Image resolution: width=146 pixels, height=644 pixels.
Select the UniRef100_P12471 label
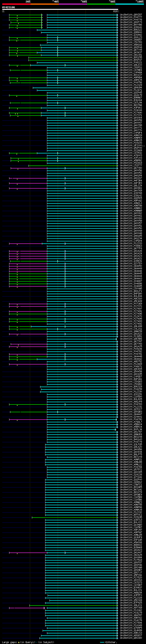[131, 90]
